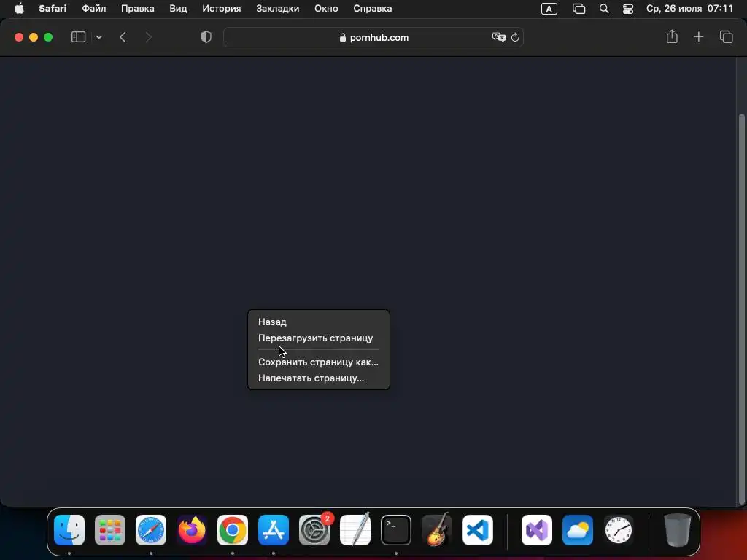Viewport: 747px width, 560px height.
Task: Open the Safari menu in menu bar
Action: [53, 9]
